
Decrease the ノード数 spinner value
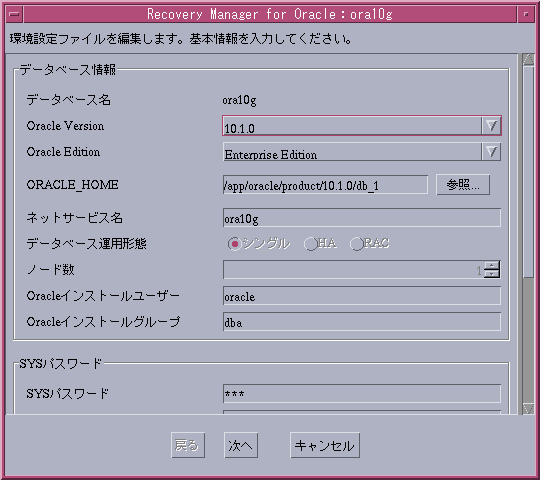[x=492, y=274]
